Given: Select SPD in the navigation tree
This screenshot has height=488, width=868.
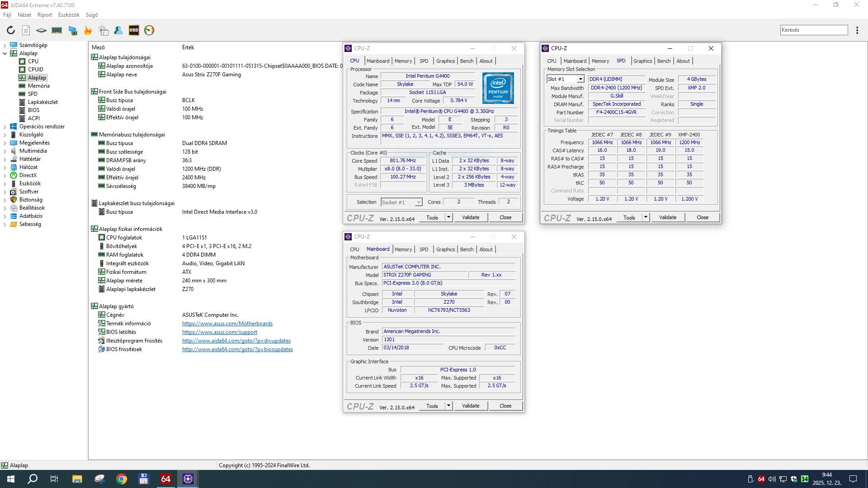Looking at the screenshot, I should point(33,94).
